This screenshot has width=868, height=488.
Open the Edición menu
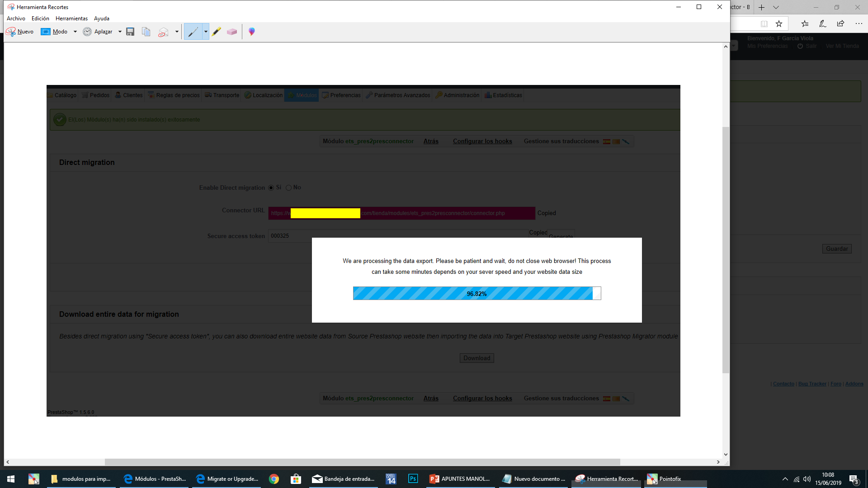40,19
